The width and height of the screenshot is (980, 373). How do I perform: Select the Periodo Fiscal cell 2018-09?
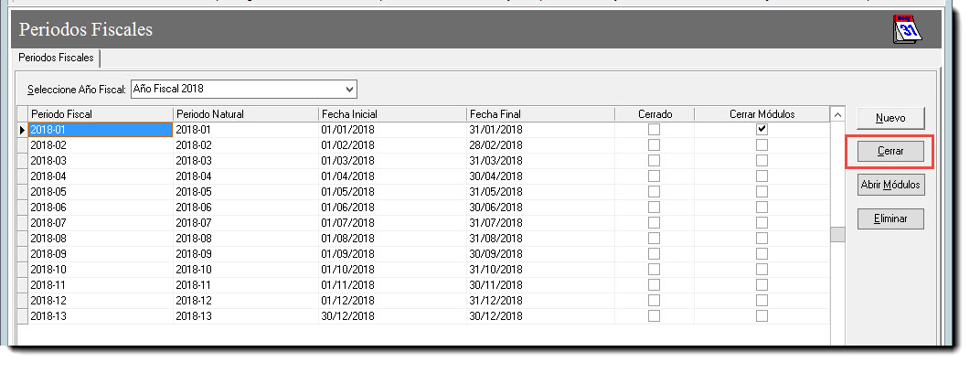point(101,253)
